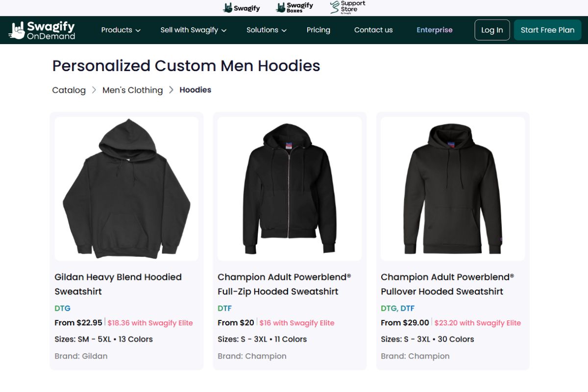Open the Contact us page
The height and width of the screenshot is (392, 588).
[373, 30]
